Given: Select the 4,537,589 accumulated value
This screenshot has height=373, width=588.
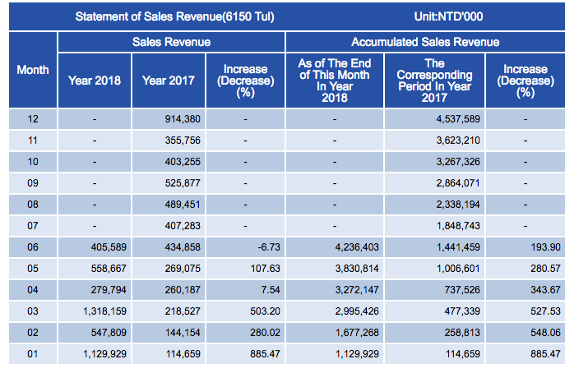Looking at the screenshot, I should [x=458, y=119].
